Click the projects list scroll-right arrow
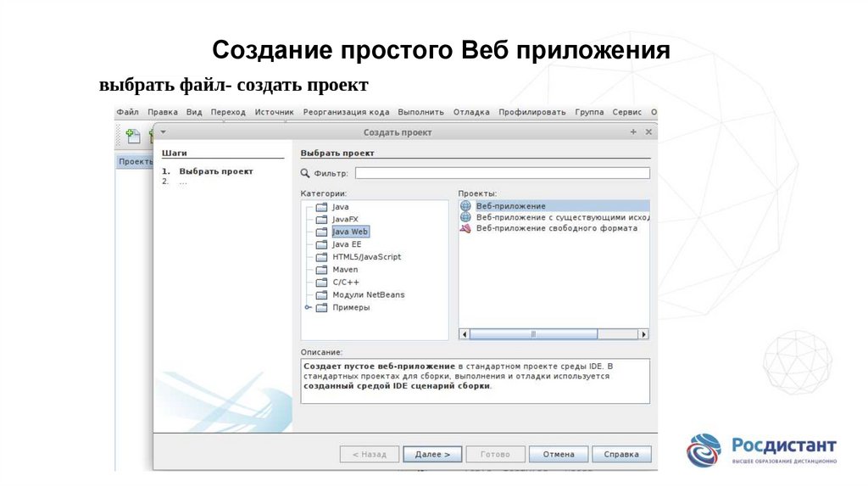868x487 pixels. click(643, 334)
